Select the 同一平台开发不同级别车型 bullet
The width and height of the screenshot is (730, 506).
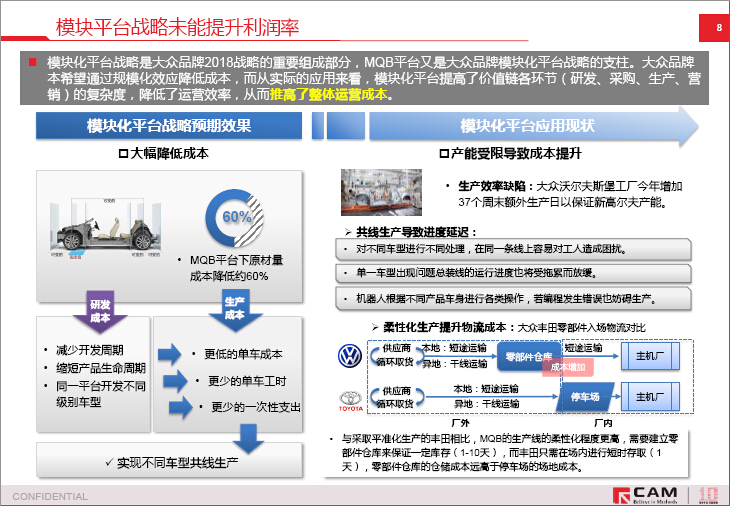[x=101, y=394]
